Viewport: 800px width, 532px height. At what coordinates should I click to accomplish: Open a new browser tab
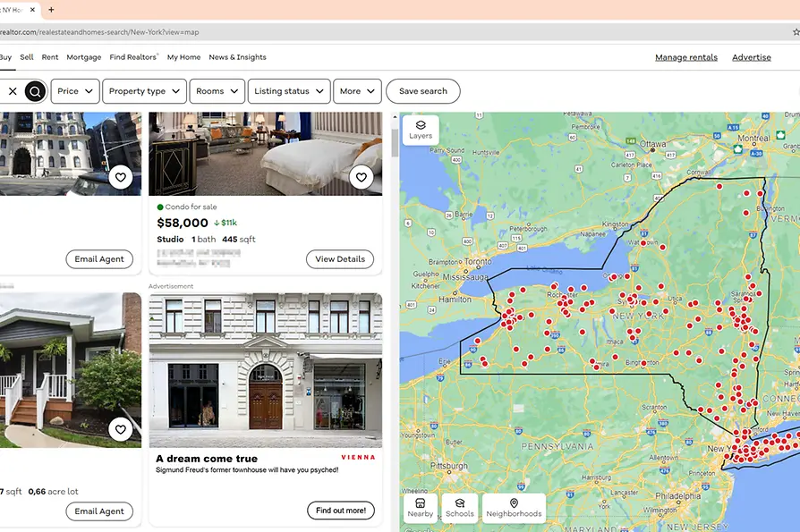coord(51,10)
